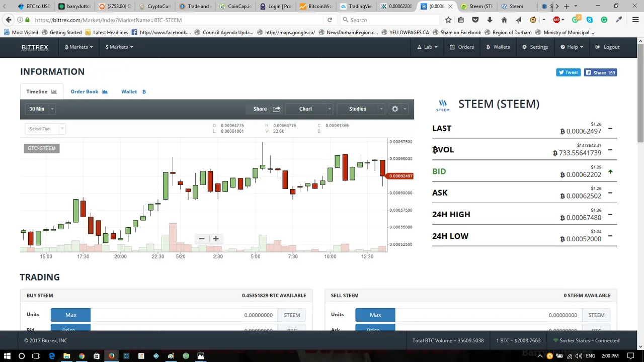Image resolution: width=644 pixels, height=362 pixels.
Task: Click the Skype toolbar extension icon
Action: 590,20
